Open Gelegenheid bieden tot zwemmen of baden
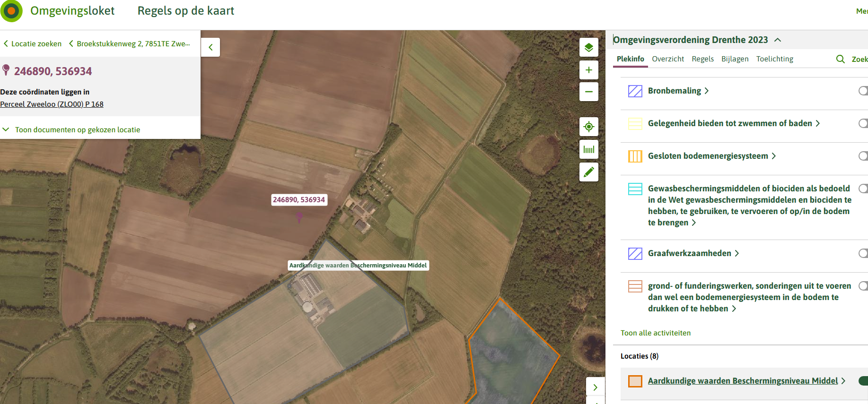 734,123
